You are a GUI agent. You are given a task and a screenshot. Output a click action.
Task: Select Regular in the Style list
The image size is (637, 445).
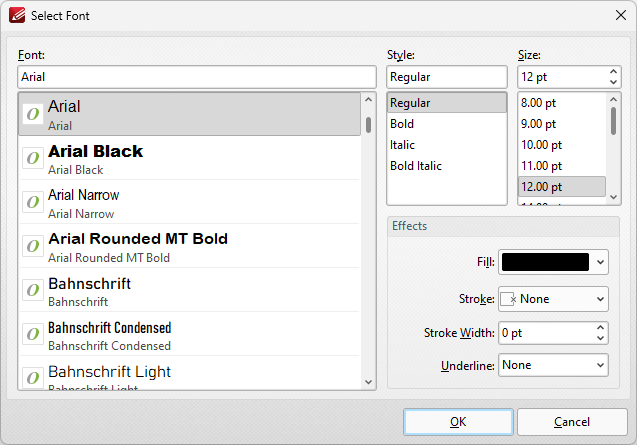point(447,103)
